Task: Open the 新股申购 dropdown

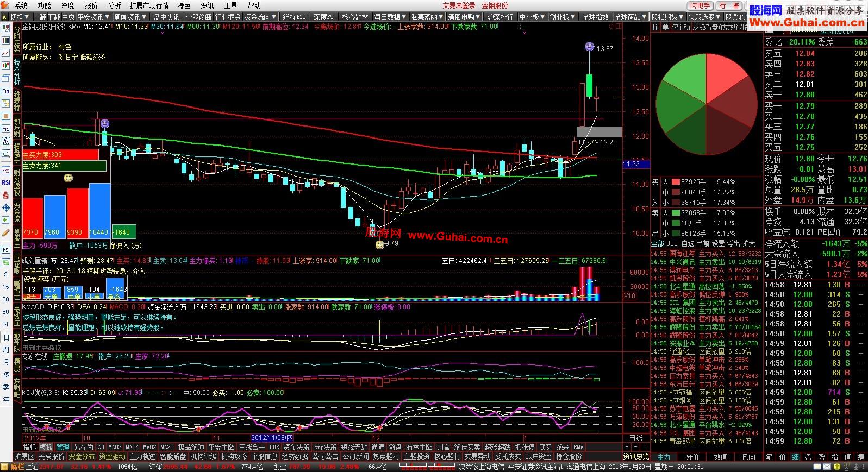Action: 464,17
